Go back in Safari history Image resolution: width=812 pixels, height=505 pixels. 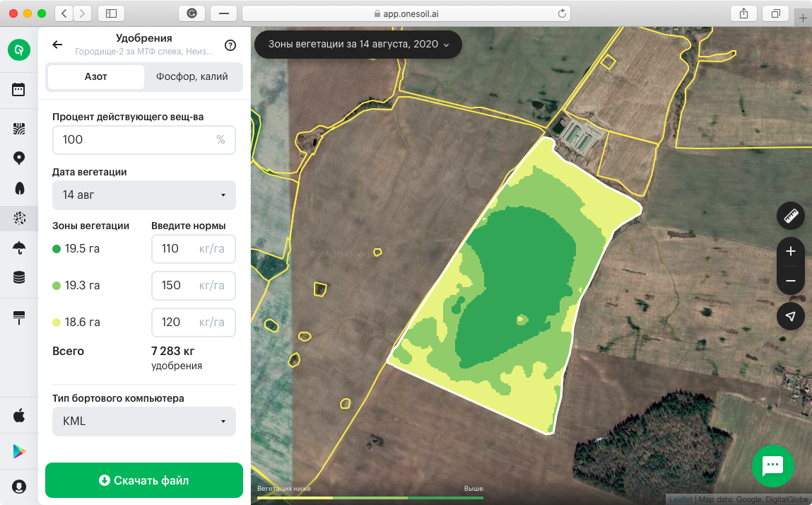pyautogui.click(x=64, y=13)
